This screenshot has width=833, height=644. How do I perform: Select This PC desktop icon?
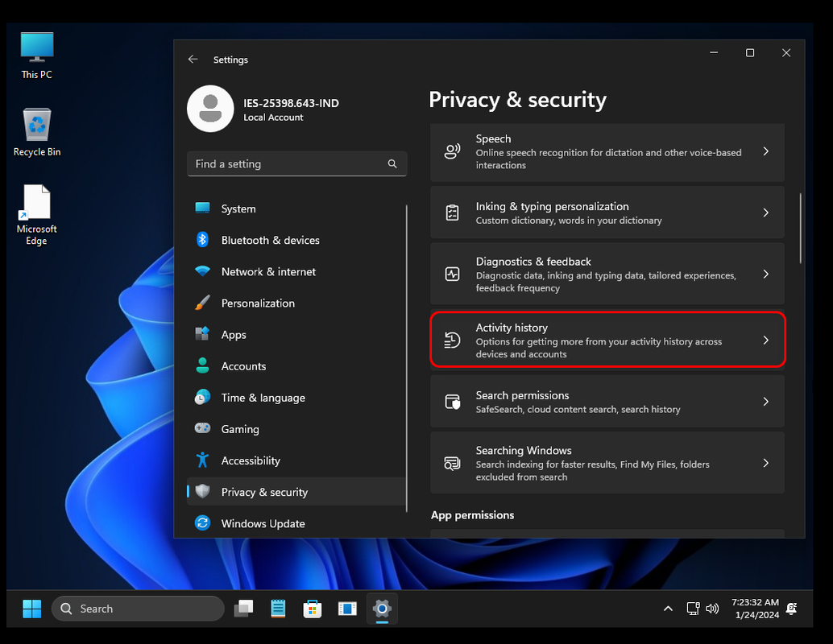pyautogui.click(x=37, y=56)
